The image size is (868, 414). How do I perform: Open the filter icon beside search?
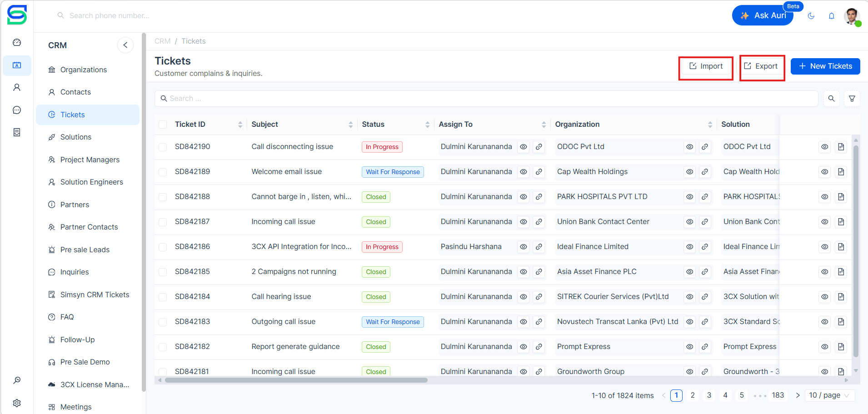[x=852, y=99]
